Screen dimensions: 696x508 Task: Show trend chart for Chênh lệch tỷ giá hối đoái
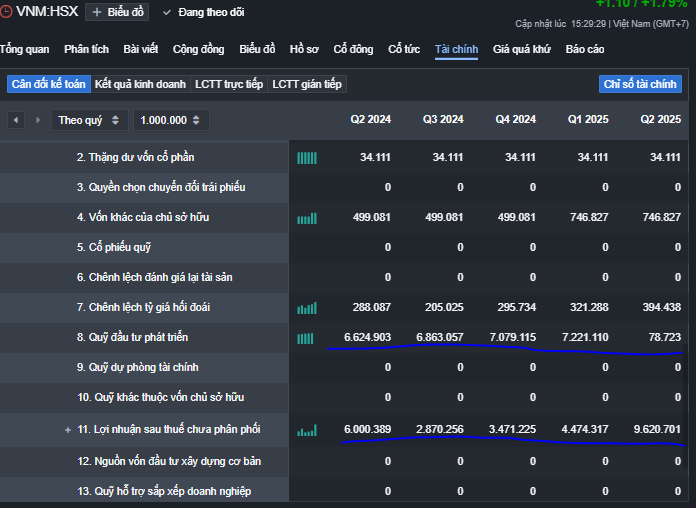point(307,308)
